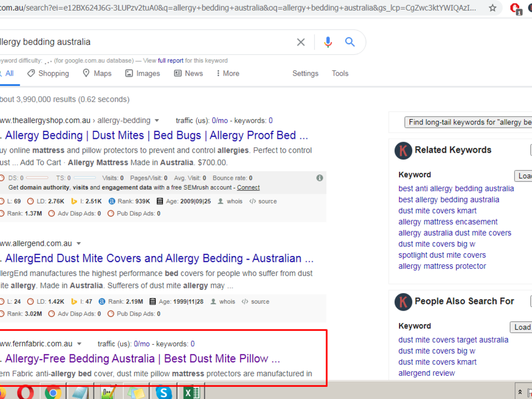532x399 pixels.
Task: Open LD: 1.42K metric for allergend
Action: (45, 302)
